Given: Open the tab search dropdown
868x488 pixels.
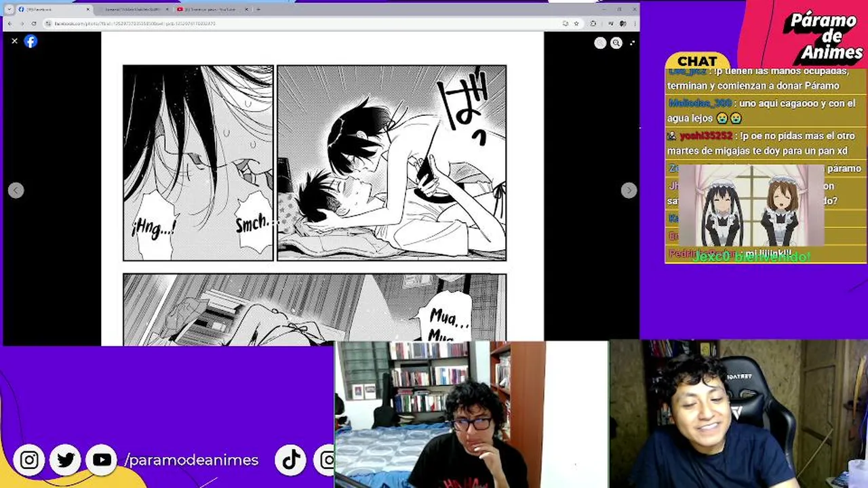Looking at the screenshot, I should (x=9, y=9).
